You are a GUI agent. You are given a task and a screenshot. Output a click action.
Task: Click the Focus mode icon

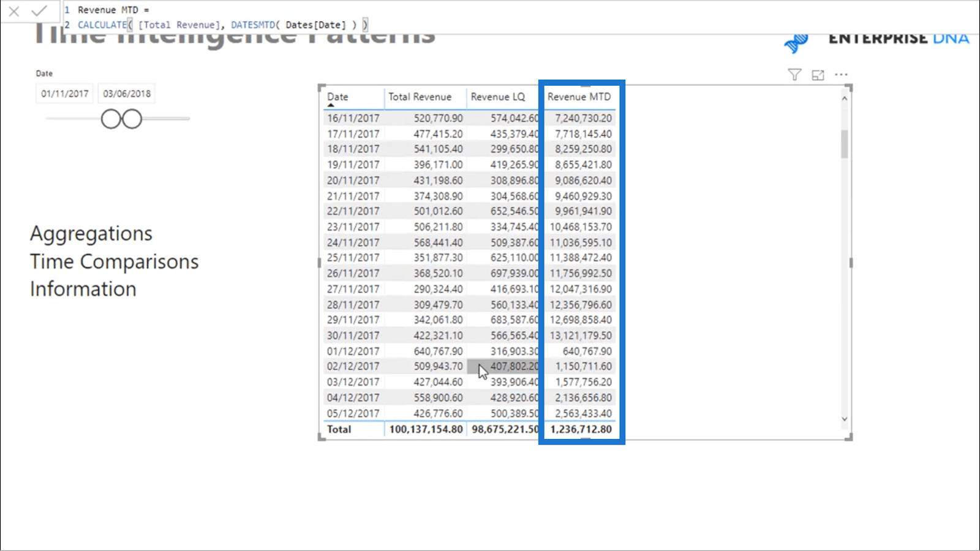point(818,75)
